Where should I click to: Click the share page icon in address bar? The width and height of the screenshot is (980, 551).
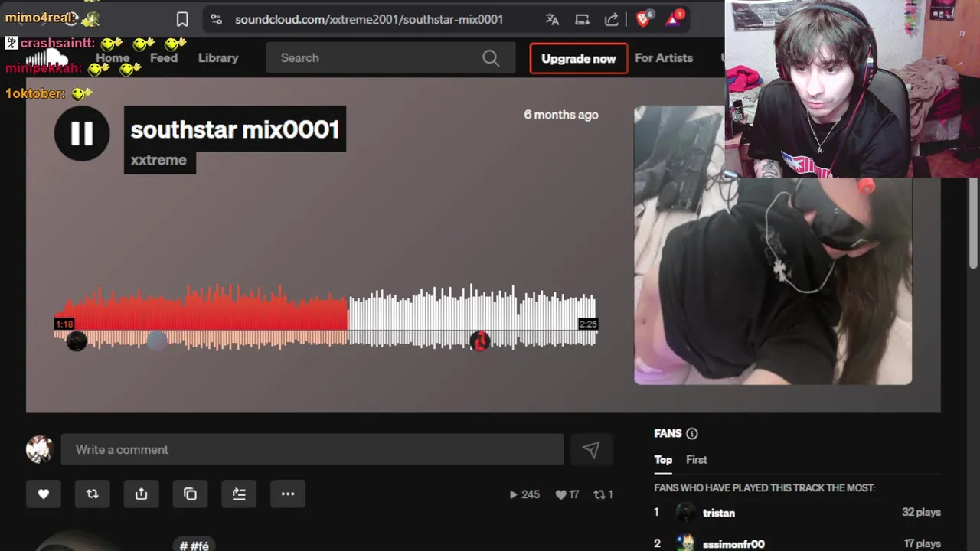click(611, 19)
